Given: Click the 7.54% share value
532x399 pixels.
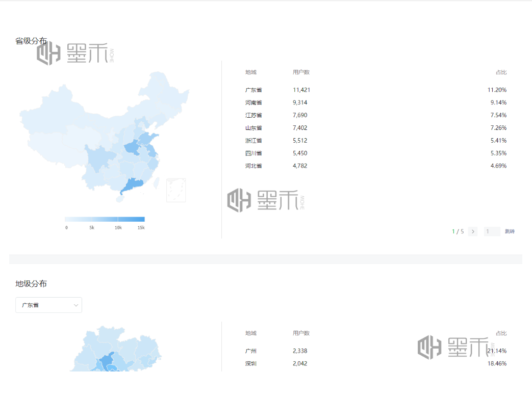Looking at the screenshot, I should [x=498, y=115].
